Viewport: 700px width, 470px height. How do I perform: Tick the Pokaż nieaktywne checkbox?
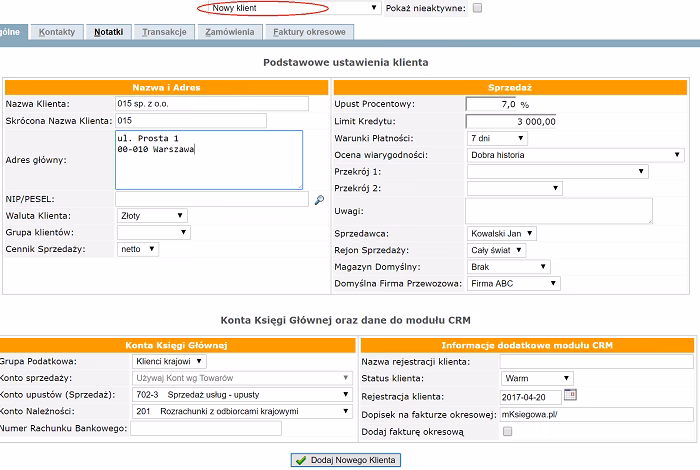pyautogui.click(x=477, y=8)
